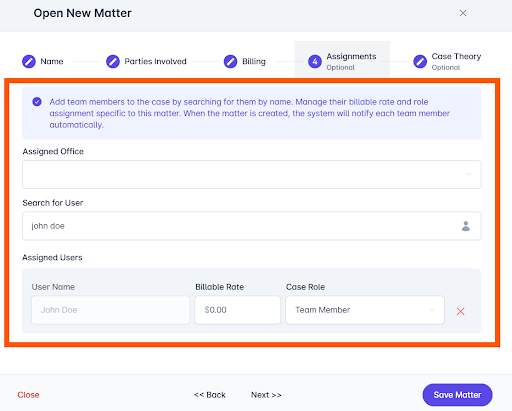Click the Assigned Office dropdown arrow
Screen dimensions: 512x411
tap(468, 175)
